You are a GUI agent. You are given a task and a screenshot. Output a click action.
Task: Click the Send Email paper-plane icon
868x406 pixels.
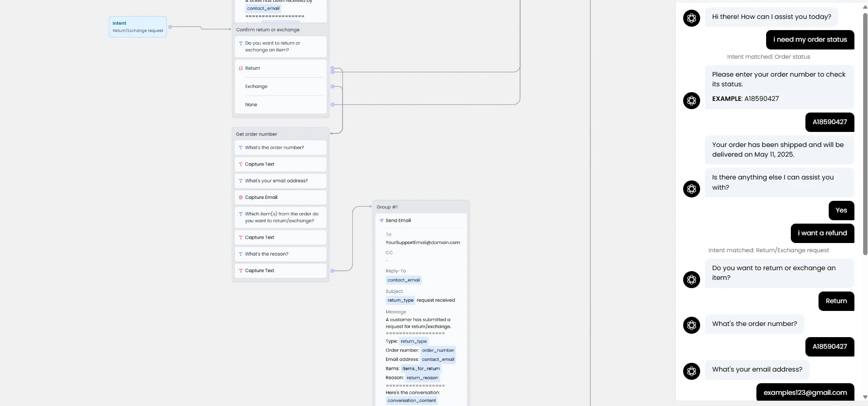tap(381, 221)
